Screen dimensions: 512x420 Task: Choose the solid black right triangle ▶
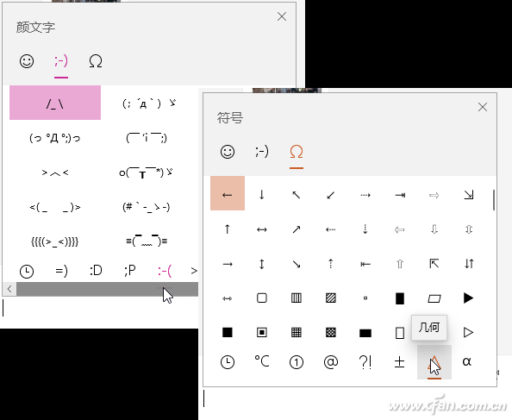coord(469,298)
